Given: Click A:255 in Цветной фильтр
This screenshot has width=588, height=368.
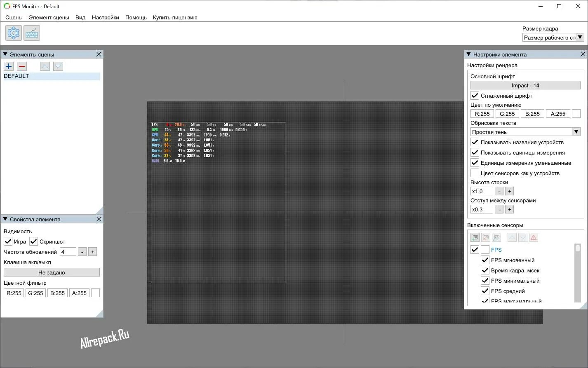Looking at the screenshot, I should tap(79, 293).
